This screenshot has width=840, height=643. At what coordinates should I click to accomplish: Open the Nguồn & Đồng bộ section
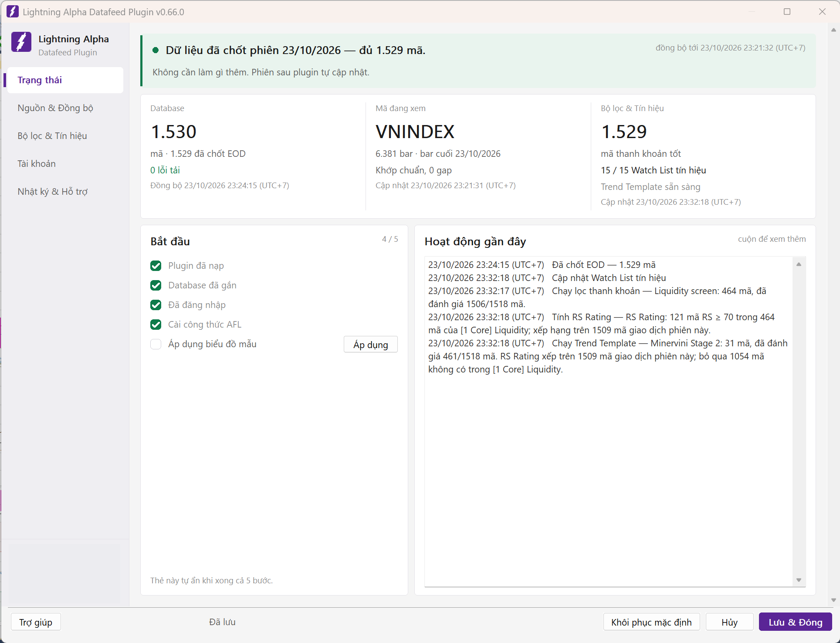point(65,108)
